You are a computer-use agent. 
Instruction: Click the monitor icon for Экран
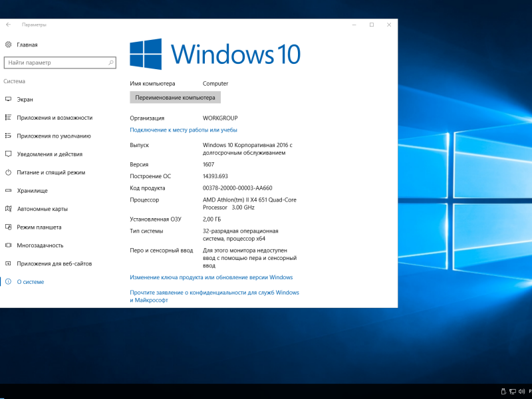point(9,99)
